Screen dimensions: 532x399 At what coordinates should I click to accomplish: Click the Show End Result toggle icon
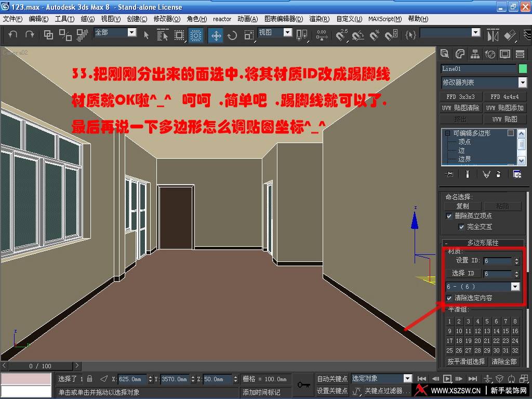468,175
